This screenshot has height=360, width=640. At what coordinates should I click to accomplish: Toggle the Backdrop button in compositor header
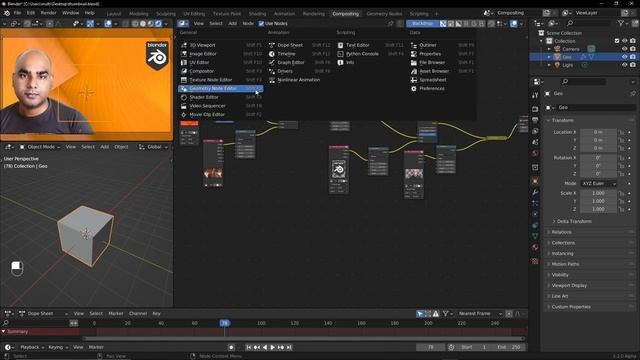[x=422, y=24]
